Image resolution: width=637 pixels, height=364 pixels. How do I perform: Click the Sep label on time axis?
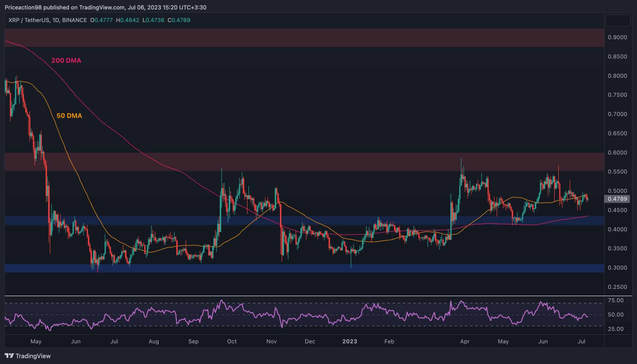point(193,342)
